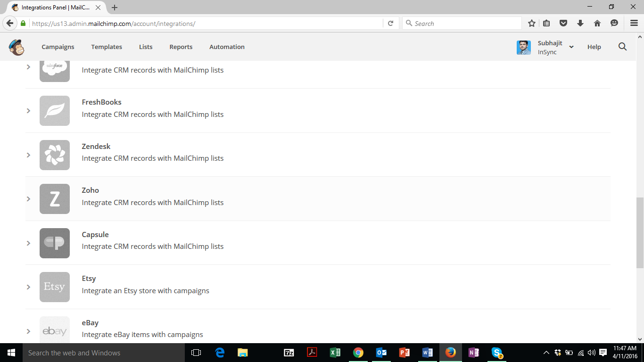Expand the eBay row chevron
This screenshot has height=362, width=644.
(28, 331)
